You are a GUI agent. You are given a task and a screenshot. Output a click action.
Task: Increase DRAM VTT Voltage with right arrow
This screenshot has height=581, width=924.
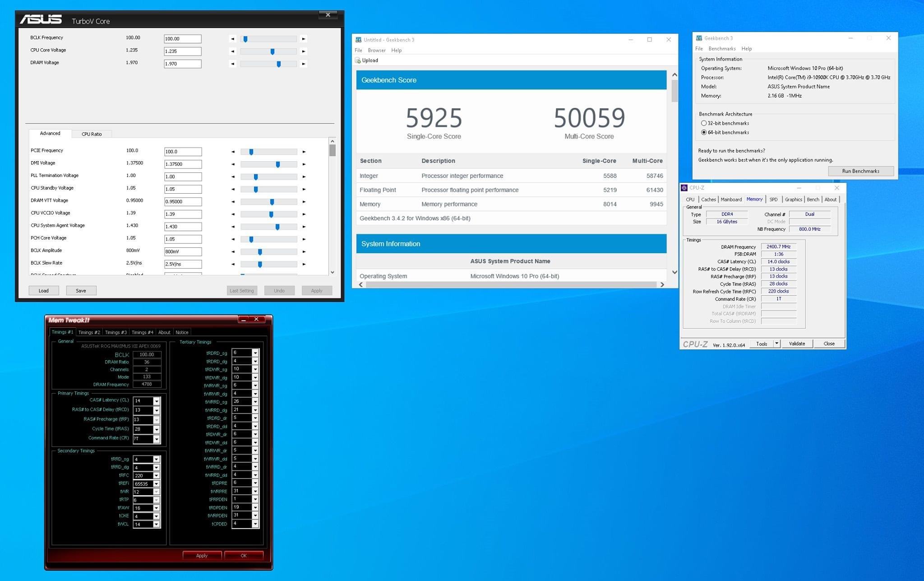click(x=304, y=202)
